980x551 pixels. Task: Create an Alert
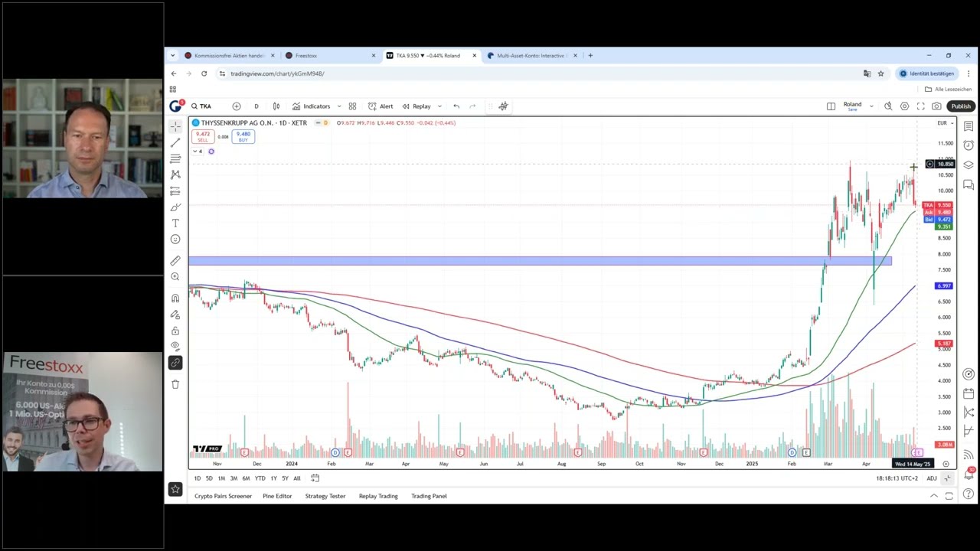pyautogui.click(x=381, y=106)
